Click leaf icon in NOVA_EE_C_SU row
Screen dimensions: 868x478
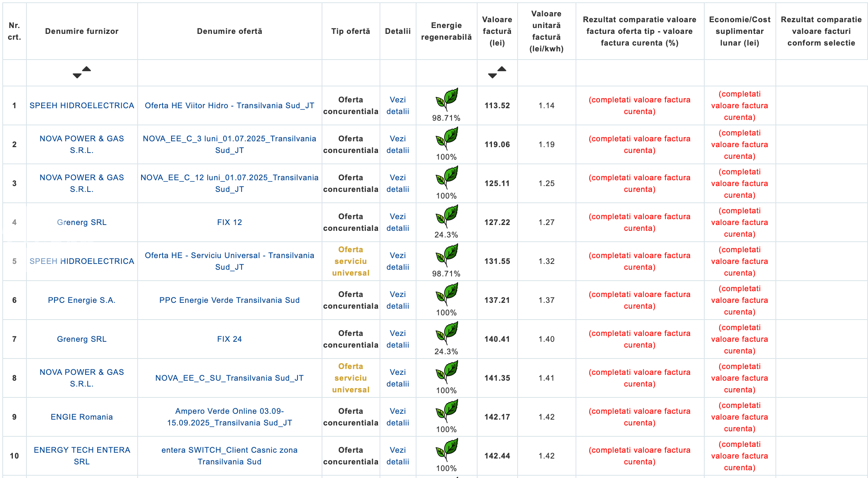tap(446, 372)
